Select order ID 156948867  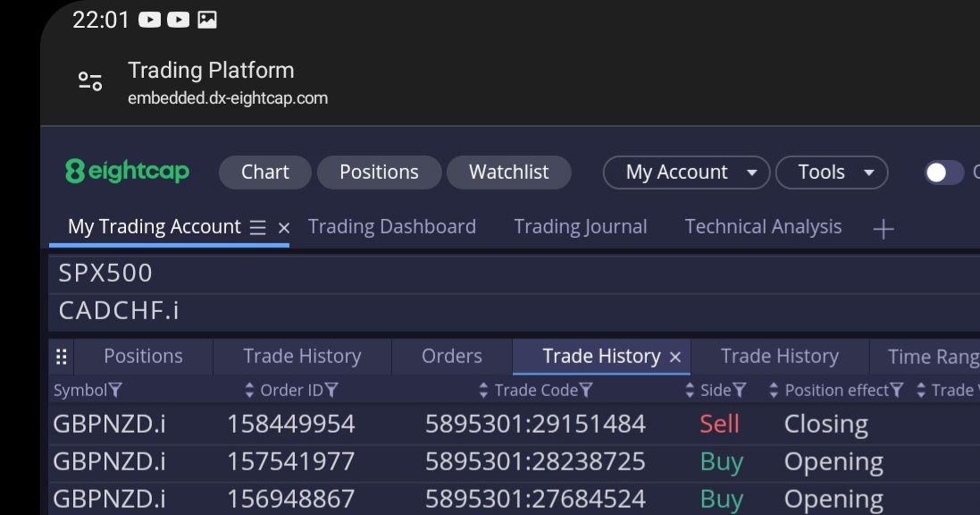(x=290, y=500)
